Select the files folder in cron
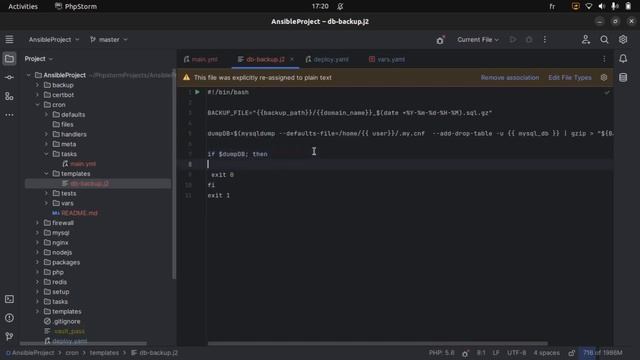The height and width of the screenshot is (360, 640). coord(67,124)
